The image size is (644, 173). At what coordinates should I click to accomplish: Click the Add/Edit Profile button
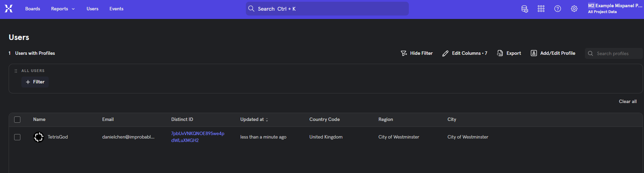click(553, 53)
